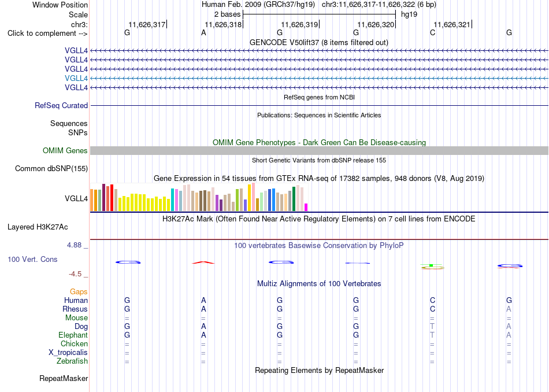Viewport: 549px width, 392px height.
Task: Open the RefSeq Curated track label
Action: click(61, 105)
